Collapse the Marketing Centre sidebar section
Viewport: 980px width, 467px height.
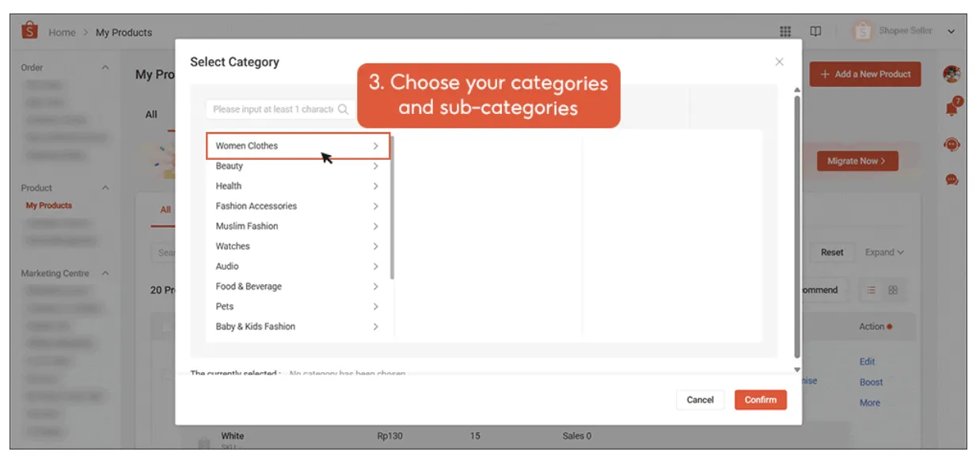(105, 273)
